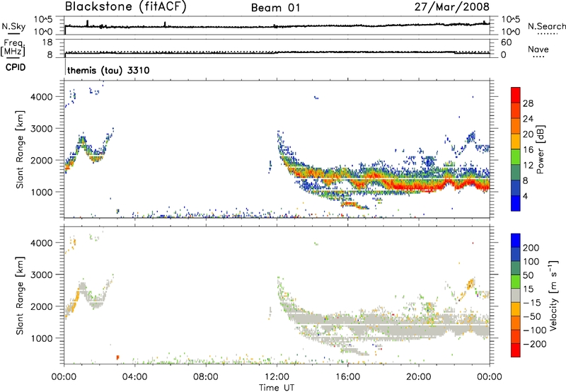This screenshot has width=566, height=392.
Task: Click the "Power [dB]" colorbar title
Action: (541, 149)
